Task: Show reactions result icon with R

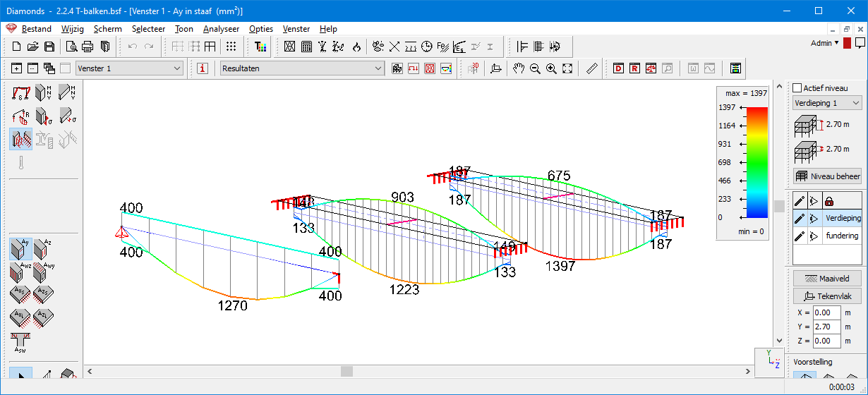Action: click(20, 116)
